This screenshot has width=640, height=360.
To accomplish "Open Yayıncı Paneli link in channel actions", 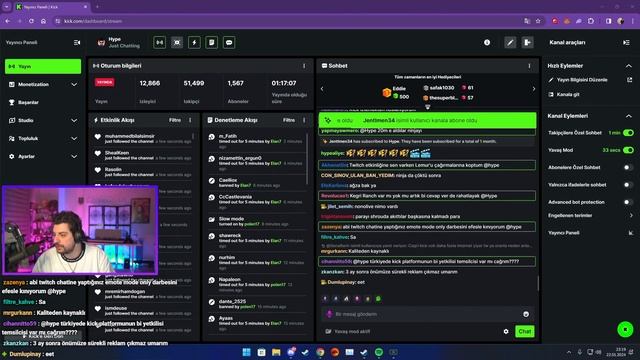I will point(590,233).
